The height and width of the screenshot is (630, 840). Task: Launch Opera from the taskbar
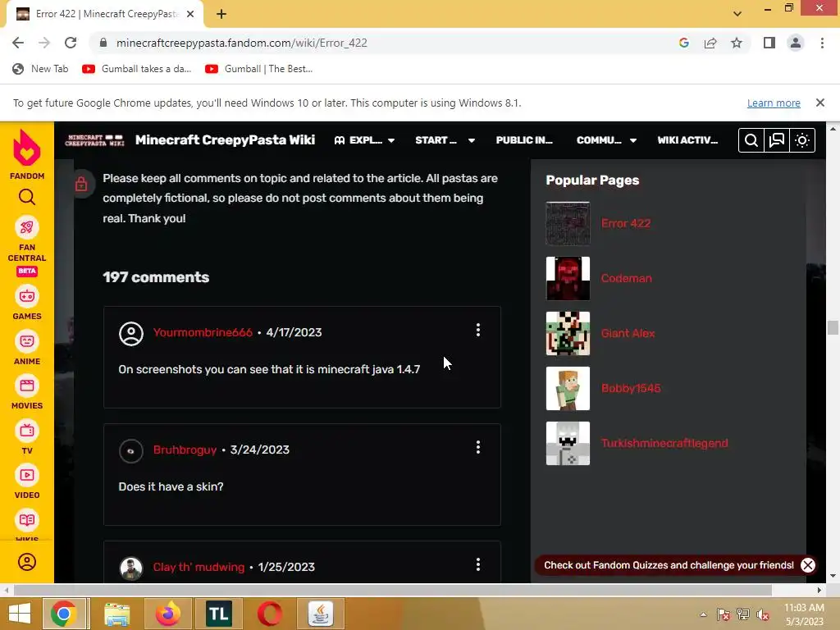(269, 614)
